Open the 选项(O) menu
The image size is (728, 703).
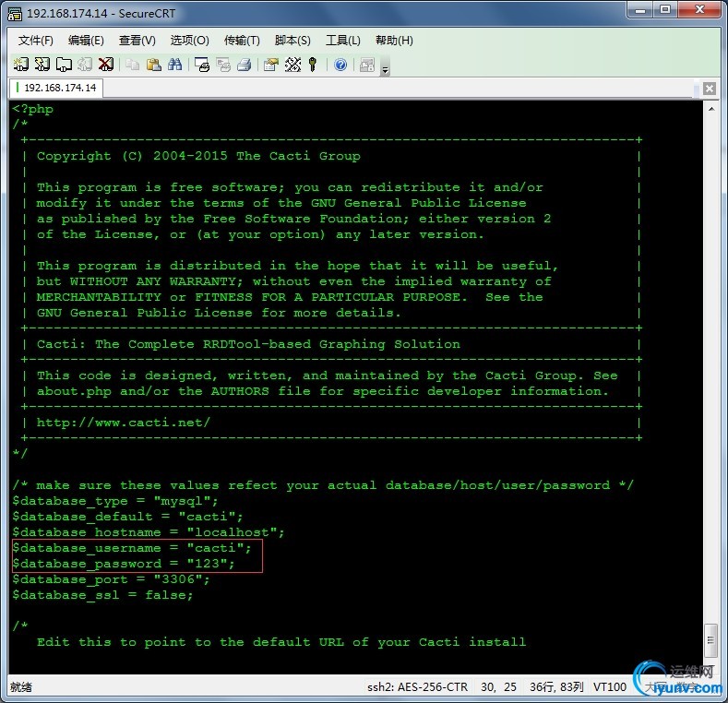pos(189,41)
